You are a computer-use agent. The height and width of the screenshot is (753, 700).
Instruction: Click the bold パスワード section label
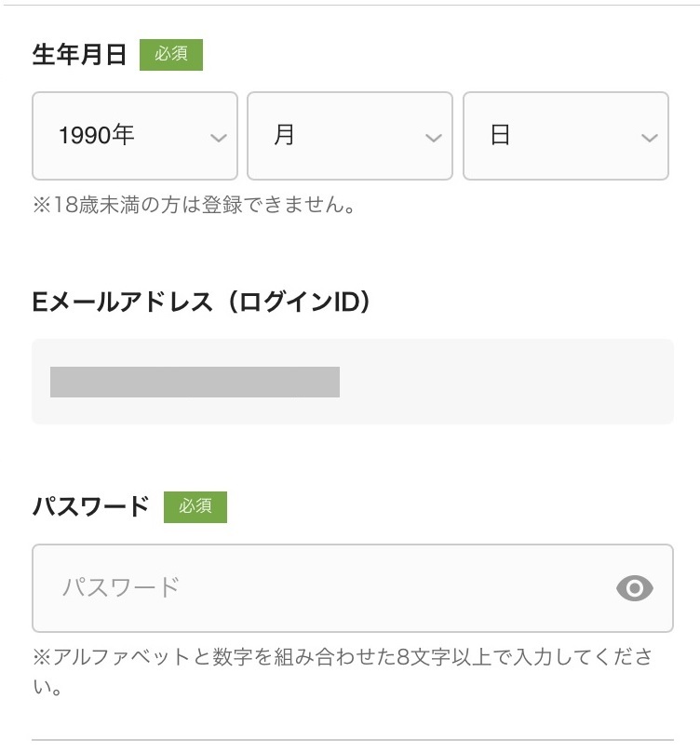coord(91,507)
